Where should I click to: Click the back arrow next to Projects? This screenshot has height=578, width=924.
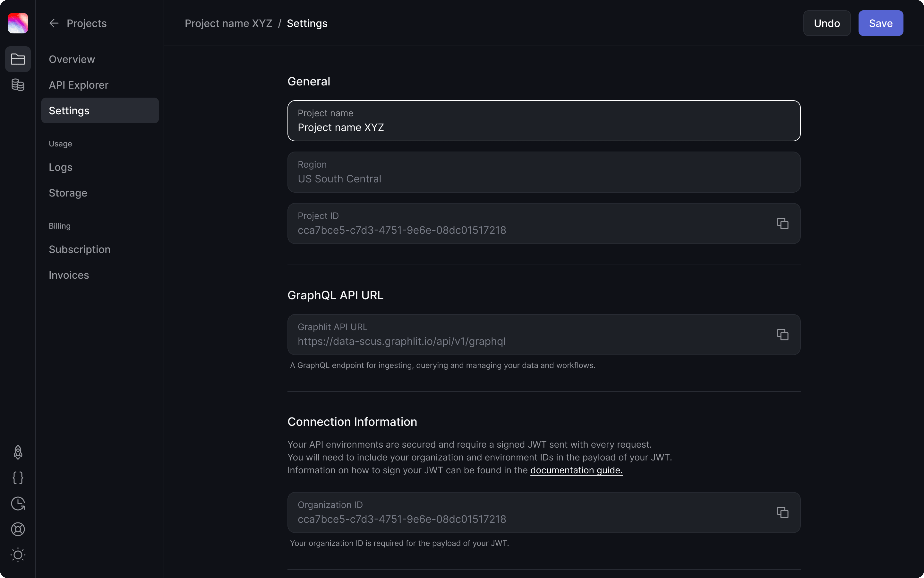pos(54,23)
